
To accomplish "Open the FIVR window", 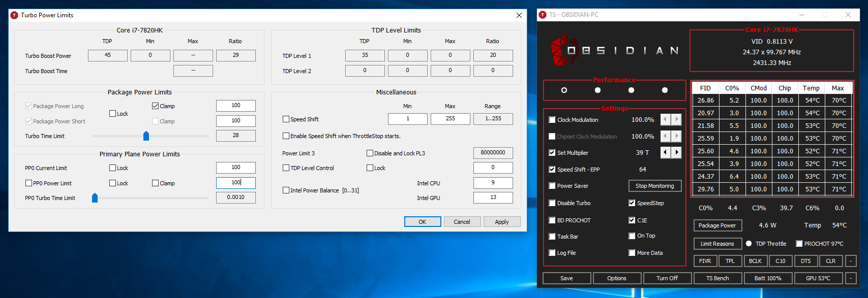I will point(705,261).
